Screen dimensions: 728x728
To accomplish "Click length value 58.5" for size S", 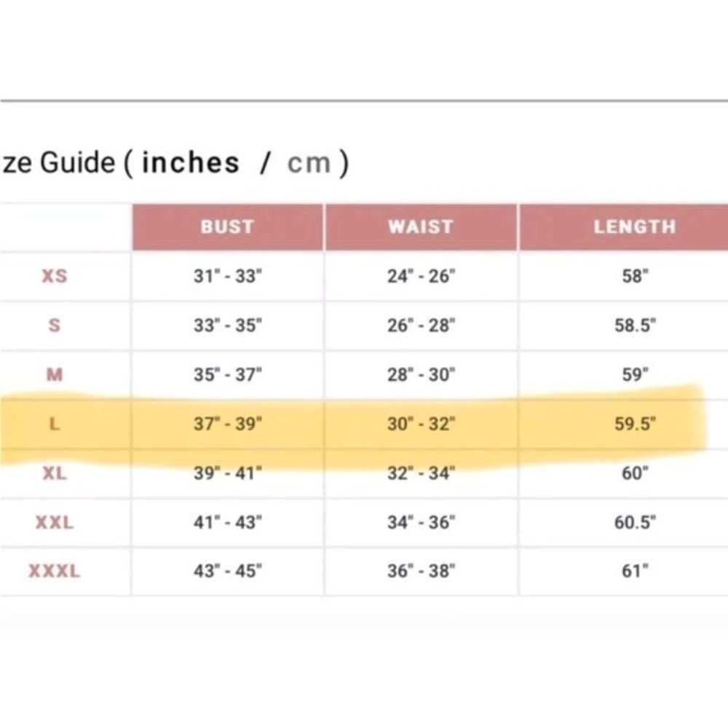I will (x=635, y=325).
